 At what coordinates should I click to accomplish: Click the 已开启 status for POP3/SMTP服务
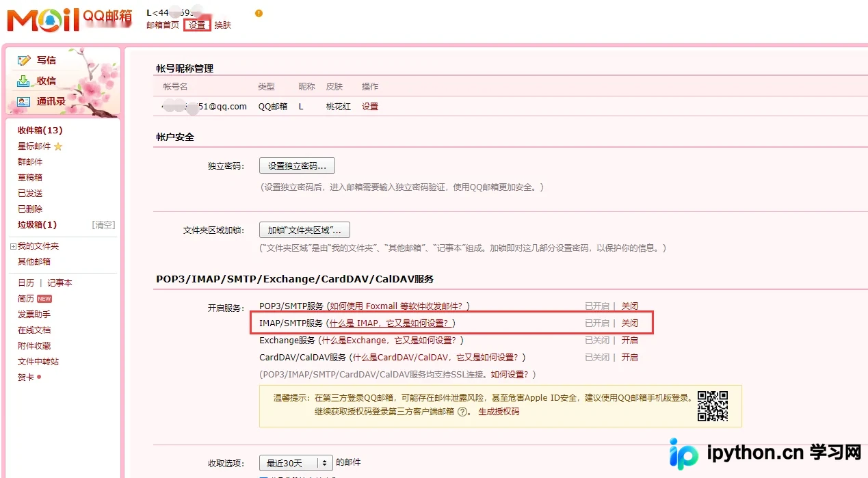597,306
